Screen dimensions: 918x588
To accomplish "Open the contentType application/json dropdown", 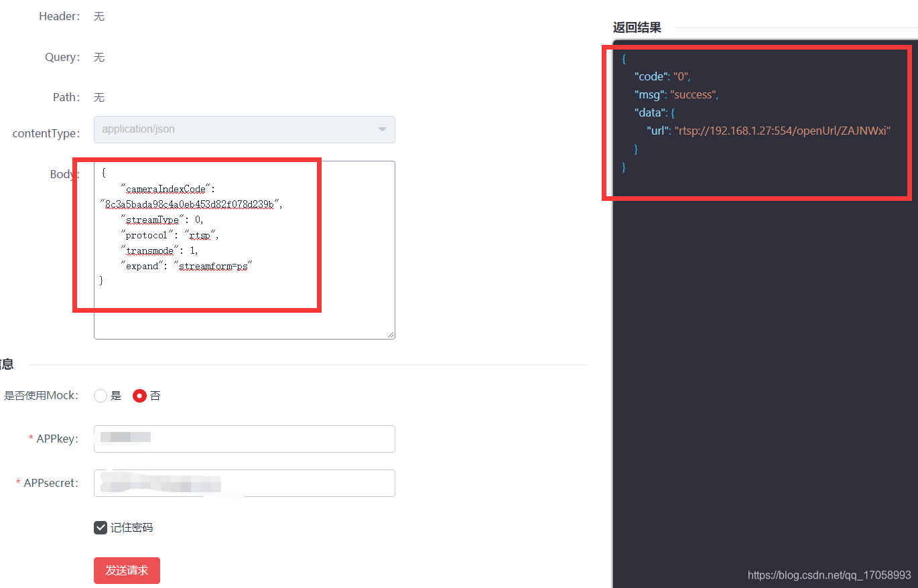I will pyautogui.click(x=245, y=129).
